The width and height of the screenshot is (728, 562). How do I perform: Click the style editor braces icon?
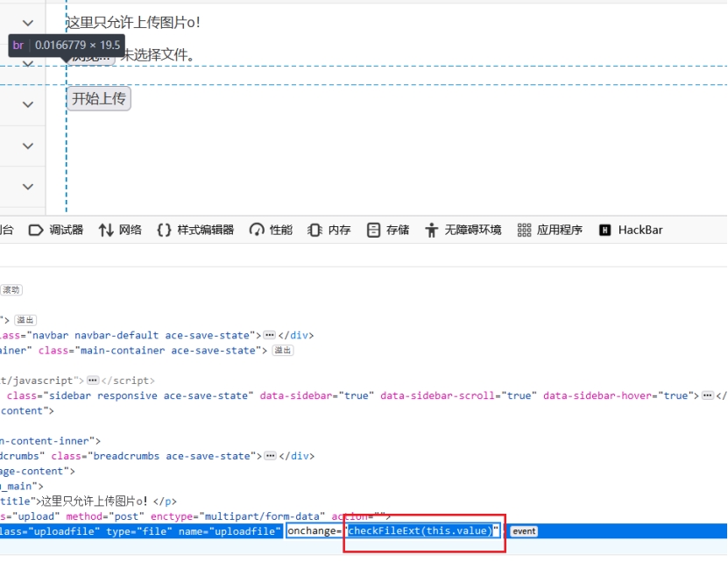click(x=164, y=230)
